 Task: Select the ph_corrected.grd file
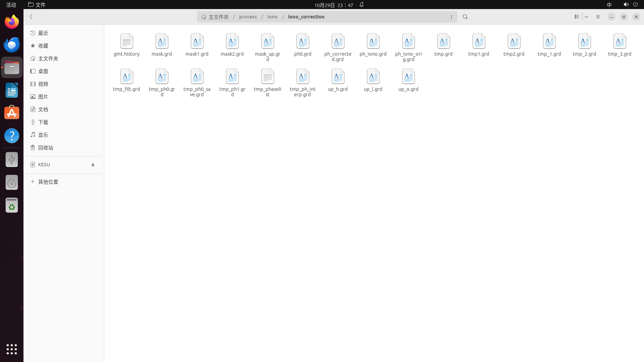(x=338, y=47)
